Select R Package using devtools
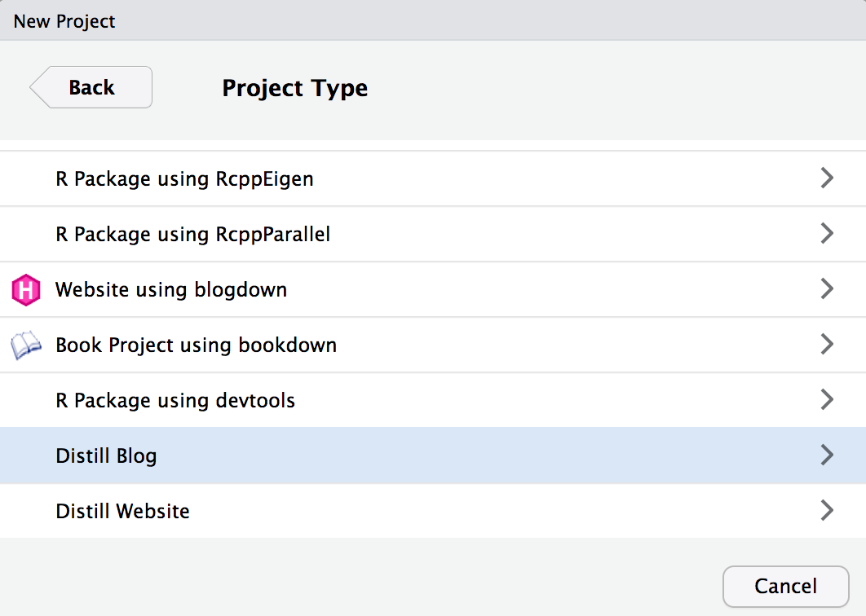866x616 pixels. tap(175, 400)
